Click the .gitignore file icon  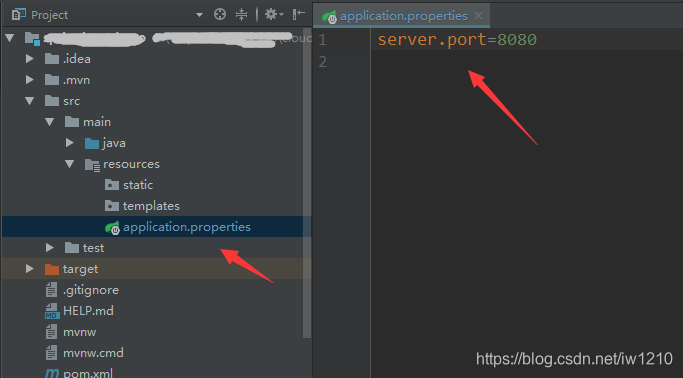[51, 290]
